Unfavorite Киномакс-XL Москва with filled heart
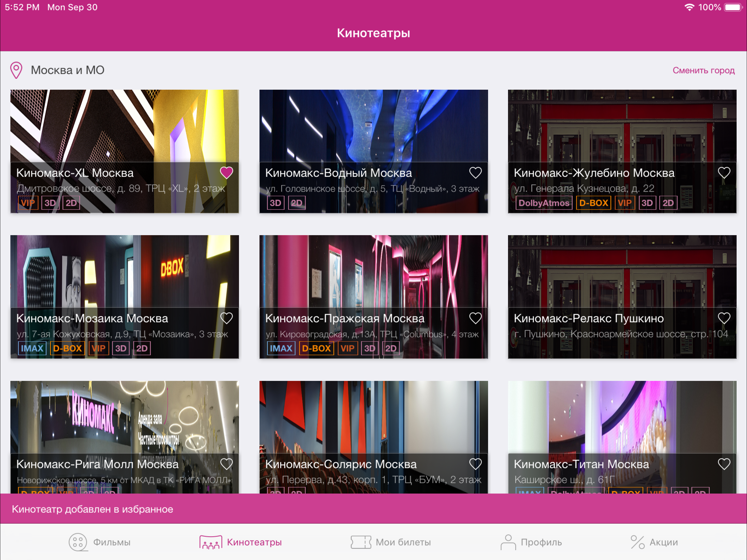Screen dimensions: 747x560 tap(226, 173)
